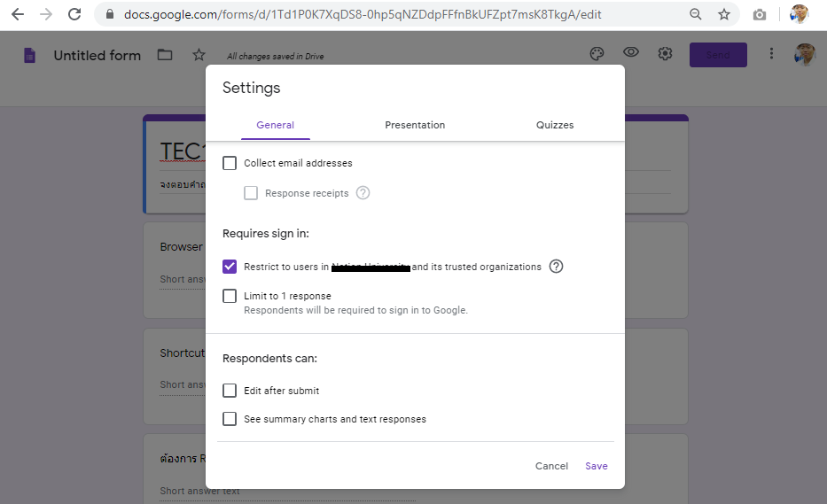The height and width of the screenshot is (504, 827).
Task: Open the more options three-dot menu
Action: 771,54
